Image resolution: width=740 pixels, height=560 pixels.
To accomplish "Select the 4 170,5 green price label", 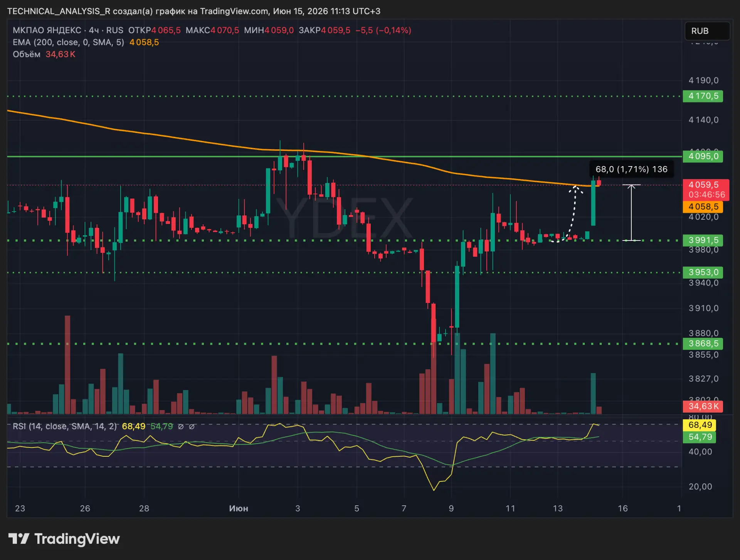I will (703, 96).
